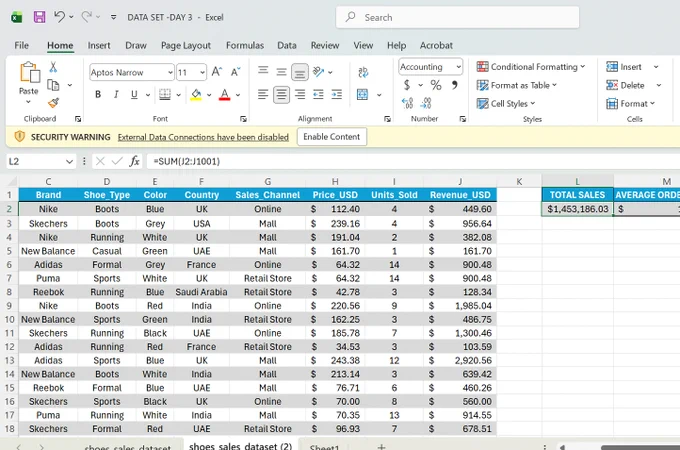The height and width of the screenshot is (450, 680).
Task: Click the Undo arrow icon
Action: tap(59, 17)
